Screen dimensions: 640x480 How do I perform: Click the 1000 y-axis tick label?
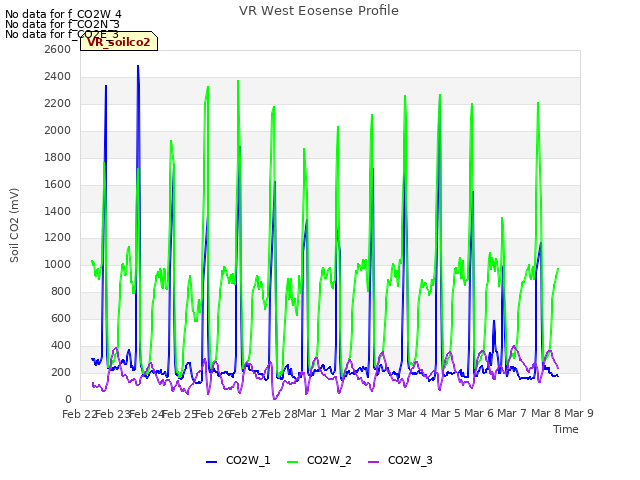click(x=58, y=264)
